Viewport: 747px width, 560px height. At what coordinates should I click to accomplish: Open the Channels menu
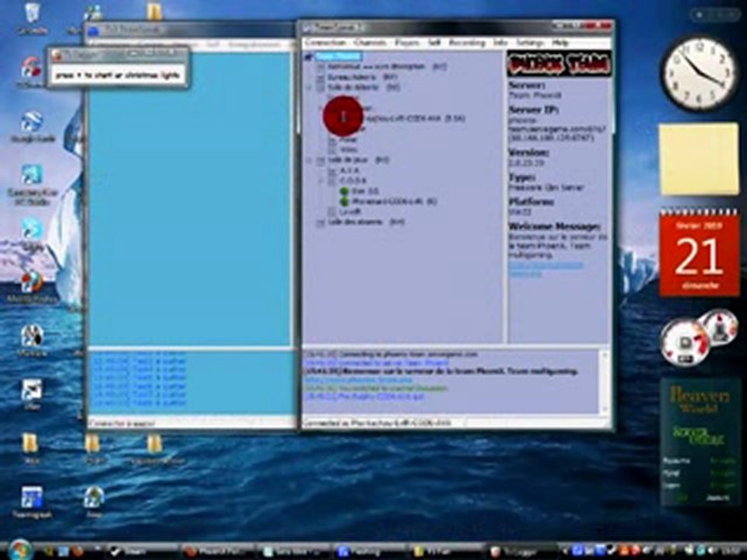[370, 43]
